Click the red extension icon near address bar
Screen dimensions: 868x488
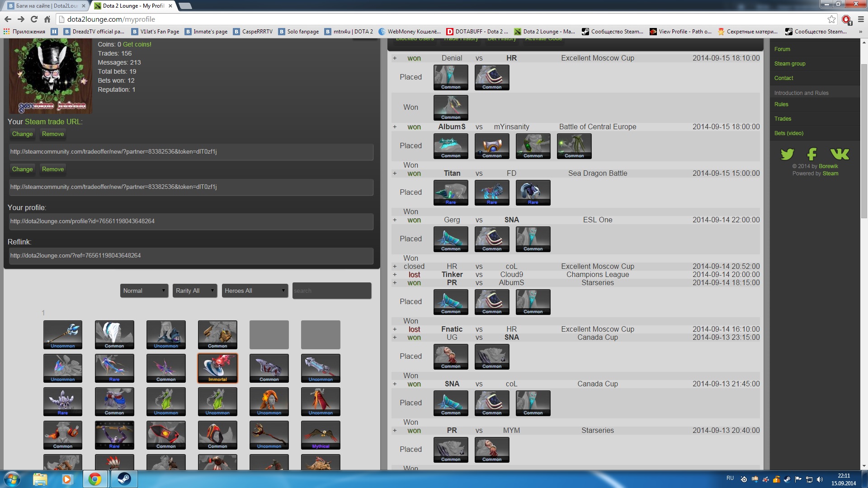pos(846,19)
